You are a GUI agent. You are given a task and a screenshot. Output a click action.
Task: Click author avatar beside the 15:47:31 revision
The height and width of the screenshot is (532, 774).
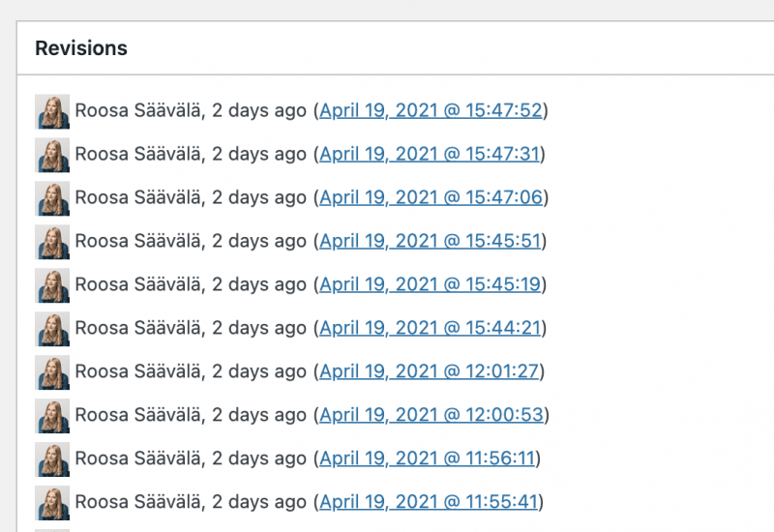[52, 155]
